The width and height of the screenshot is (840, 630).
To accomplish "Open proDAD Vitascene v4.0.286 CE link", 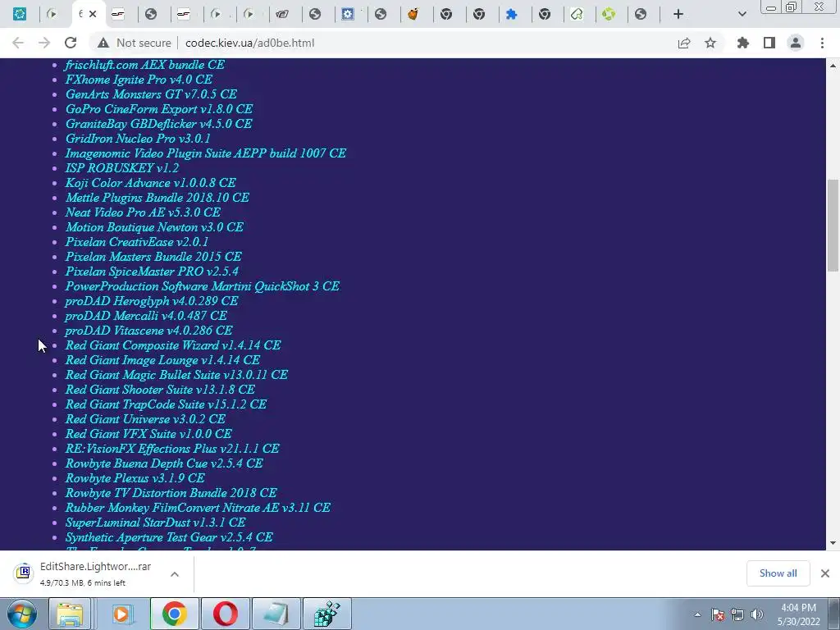I will (x=148, y=331).
